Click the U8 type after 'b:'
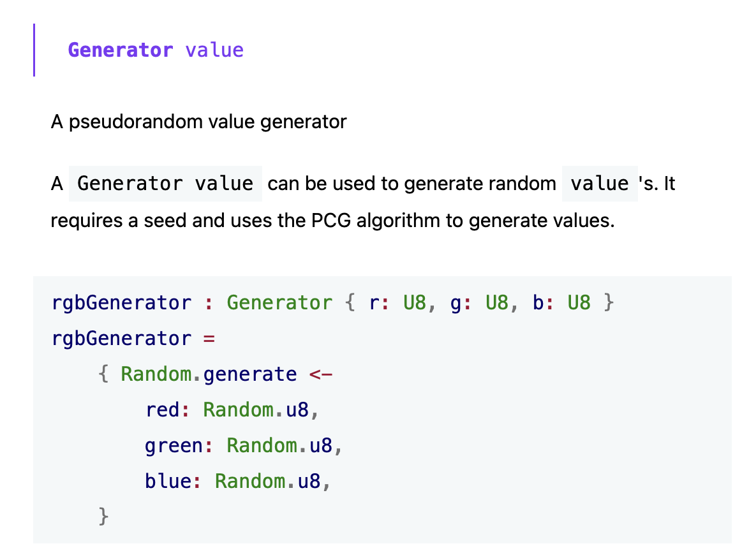Viewport: 749px width, 560px height. 579,303
